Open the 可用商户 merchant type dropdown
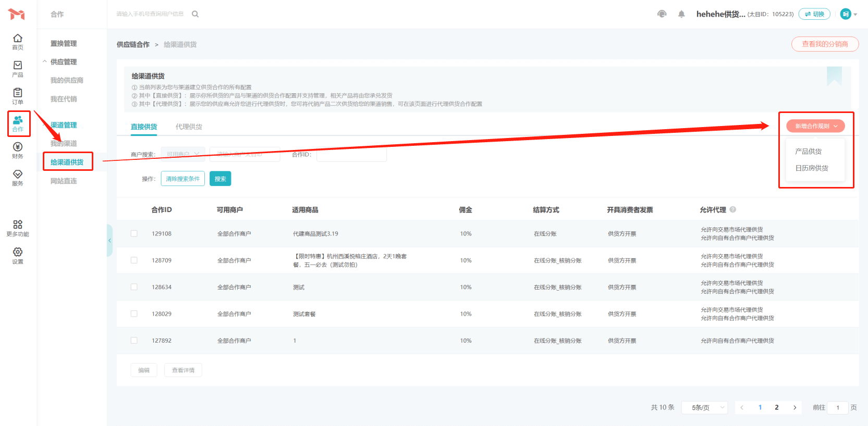Screen dimensions: 868x426 pos(183,154)
